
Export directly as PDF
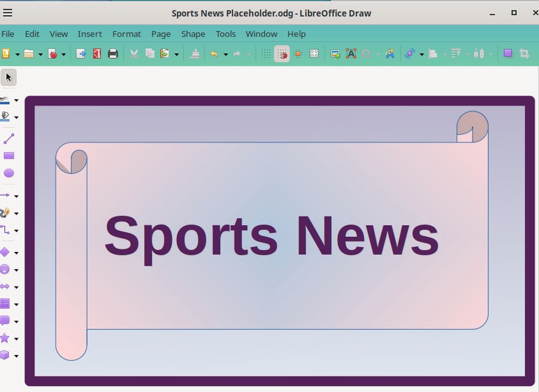point(97,54)
